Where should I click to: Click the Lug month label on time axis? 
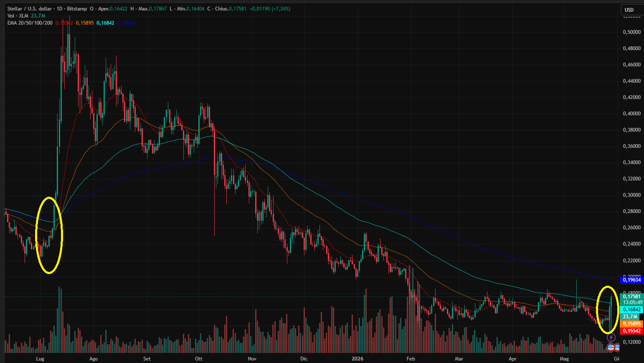(40, 359)
